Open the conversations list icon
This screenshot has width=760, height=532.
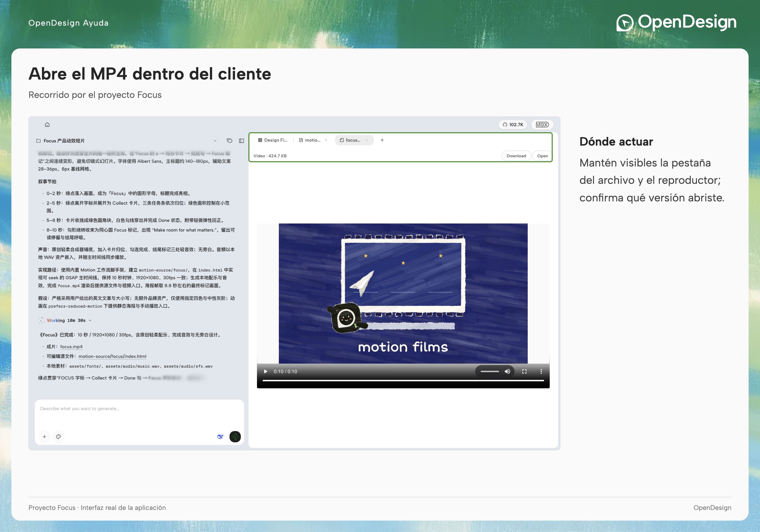click(229, 141)
